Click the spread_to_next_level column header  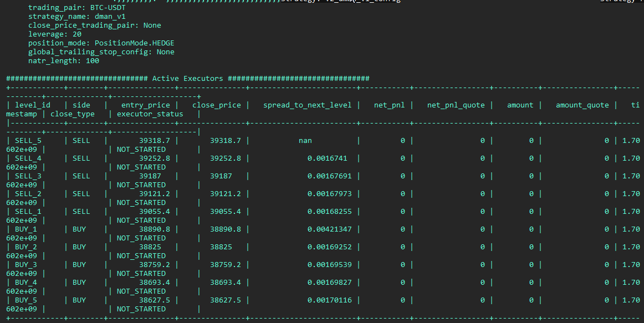(x=308, y=105)
